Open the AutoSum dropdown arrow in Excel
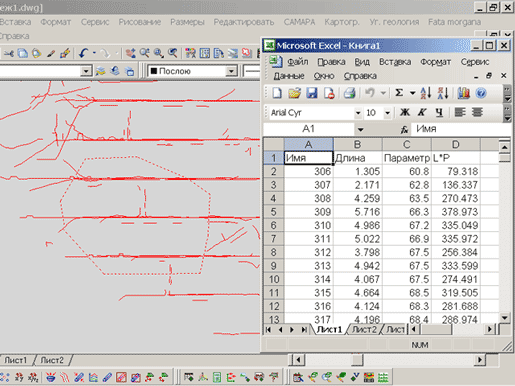Screen dimensions: 515x386 pos(412,93)
